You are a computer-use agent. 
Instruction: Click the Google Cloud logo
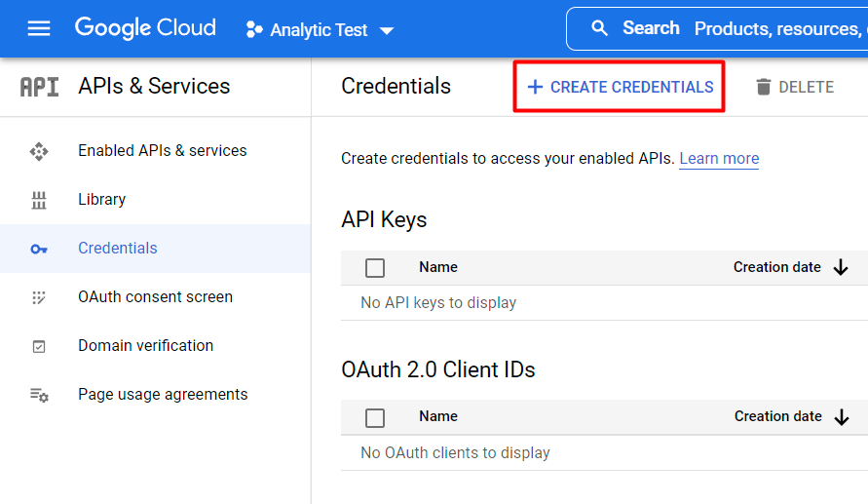tap(145, 28)
